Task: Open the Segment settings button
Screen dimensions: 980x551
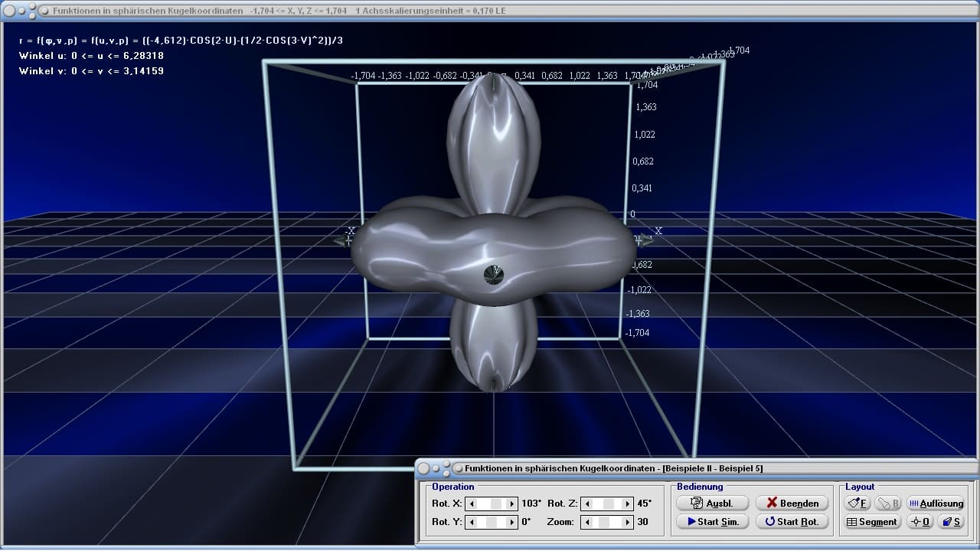Action: coord(872,521)
